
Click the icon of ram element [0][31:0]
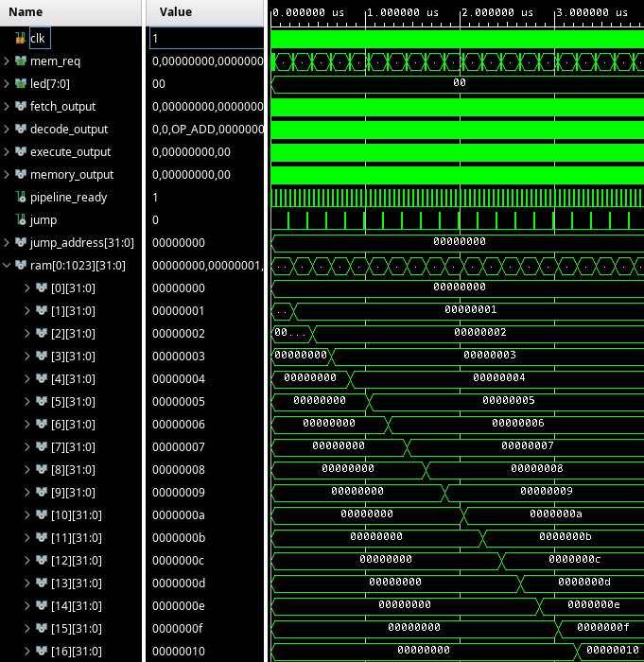click(x=41, y=287)
